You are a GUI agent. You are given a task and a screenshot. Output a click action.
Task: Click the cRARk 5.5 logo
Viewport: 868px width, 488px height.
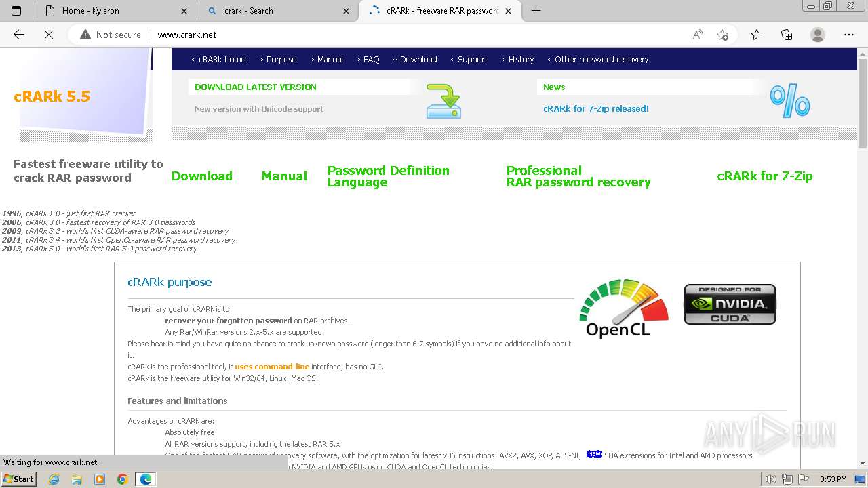(52, 96)
